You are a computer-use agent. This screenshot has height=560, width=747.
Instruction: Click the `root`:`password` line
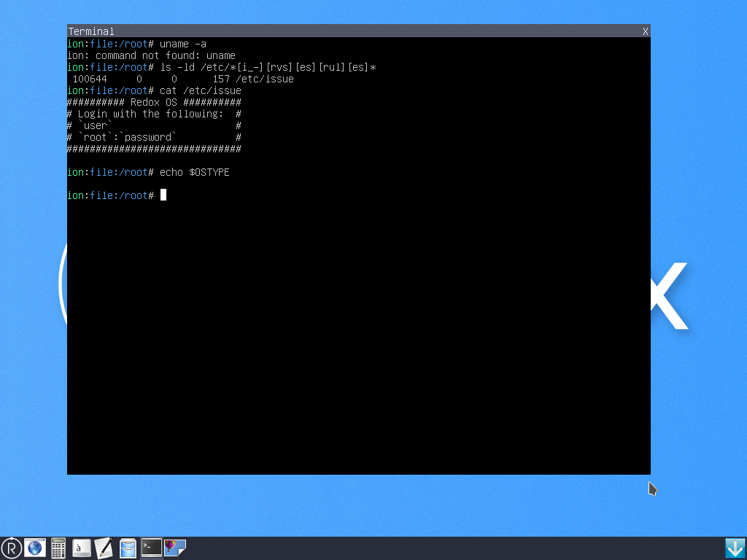154,137
